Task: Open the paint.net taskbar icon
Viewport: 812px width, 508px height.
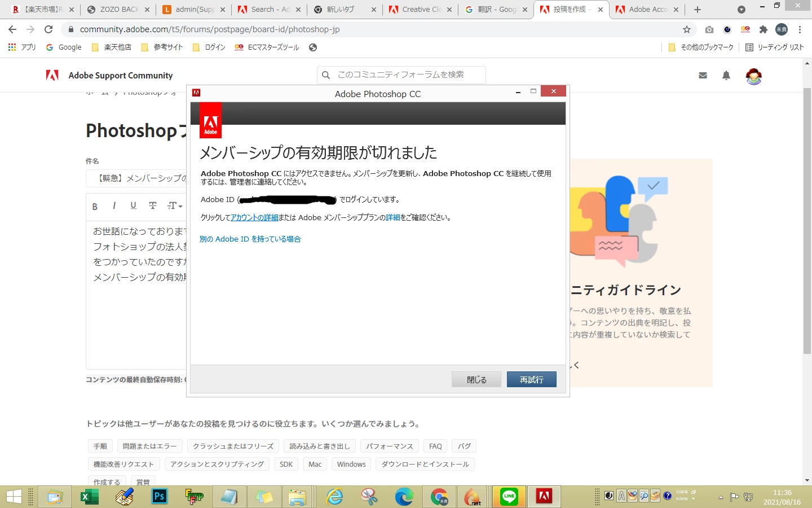Action: (473, 497)
